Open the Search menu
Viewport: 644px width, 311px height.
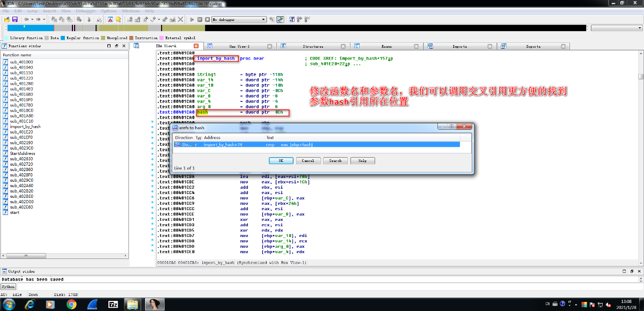coord(49,11)
